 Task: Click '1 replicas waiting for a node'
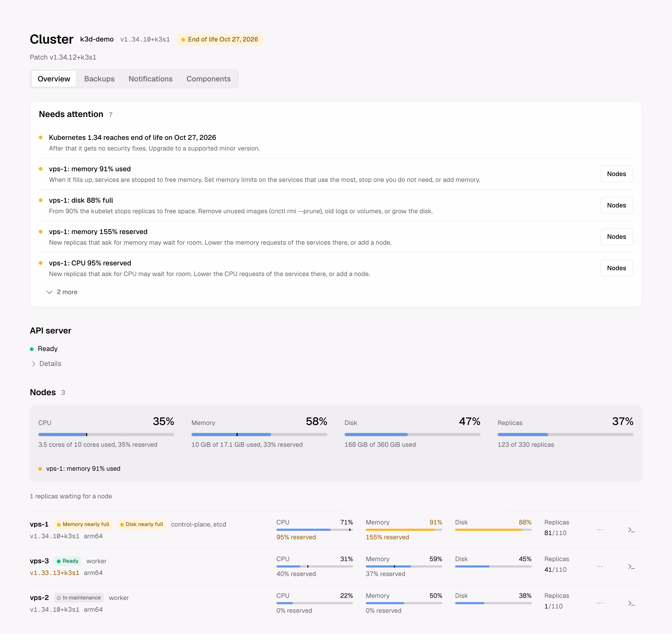click(71, 496)
